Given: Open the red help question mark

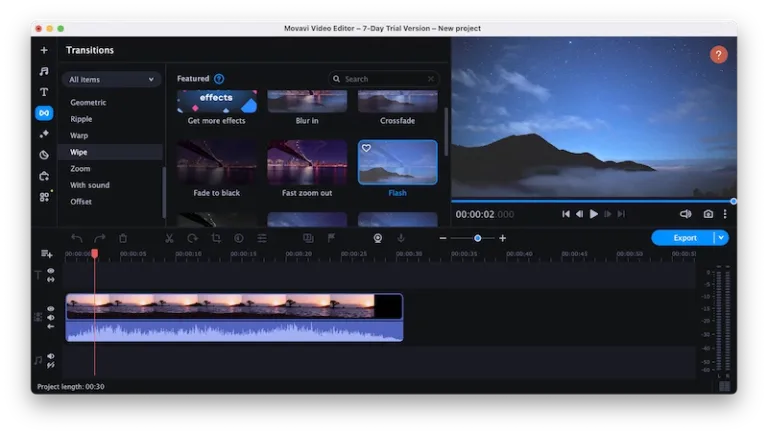Looking at the screenshot, I should point(718,55).
